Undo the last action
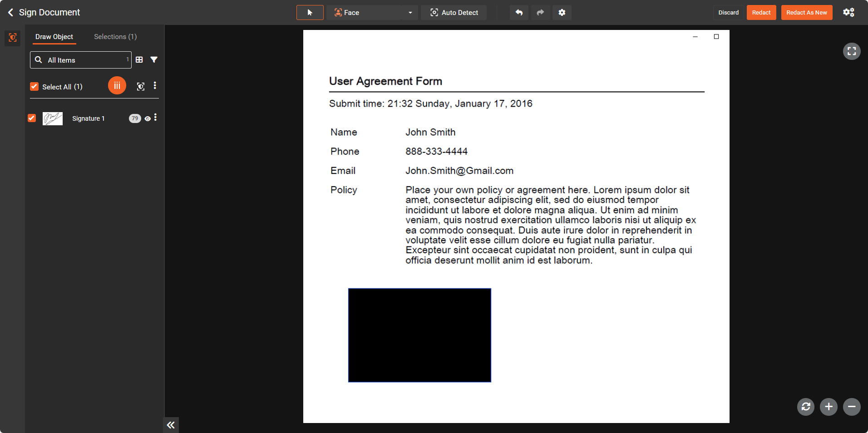This screenshot has width=868, height=433. pos(519,13)
